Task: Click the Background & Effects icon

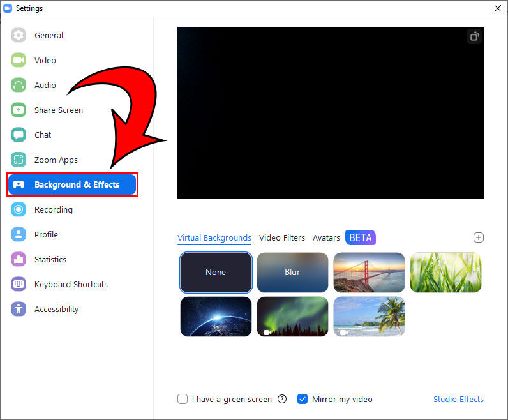Action: pos(19,184)
